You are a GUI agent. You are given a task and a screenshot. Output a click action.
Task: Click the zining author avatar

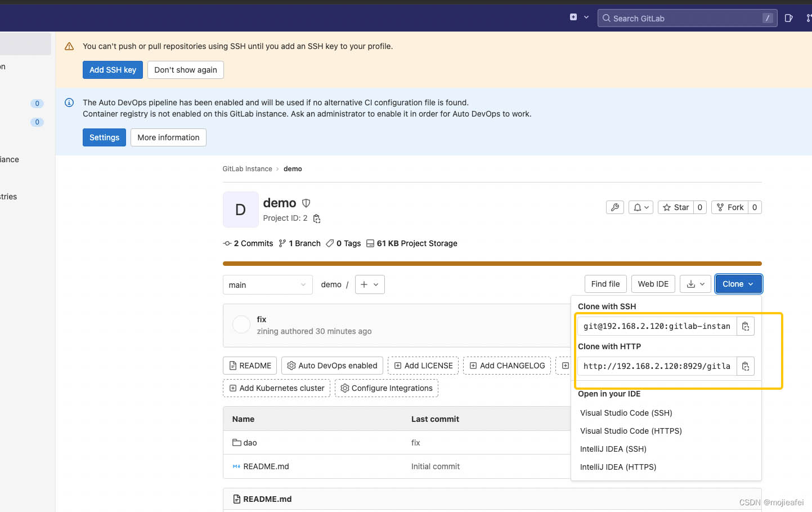click(x=241, y=324)
